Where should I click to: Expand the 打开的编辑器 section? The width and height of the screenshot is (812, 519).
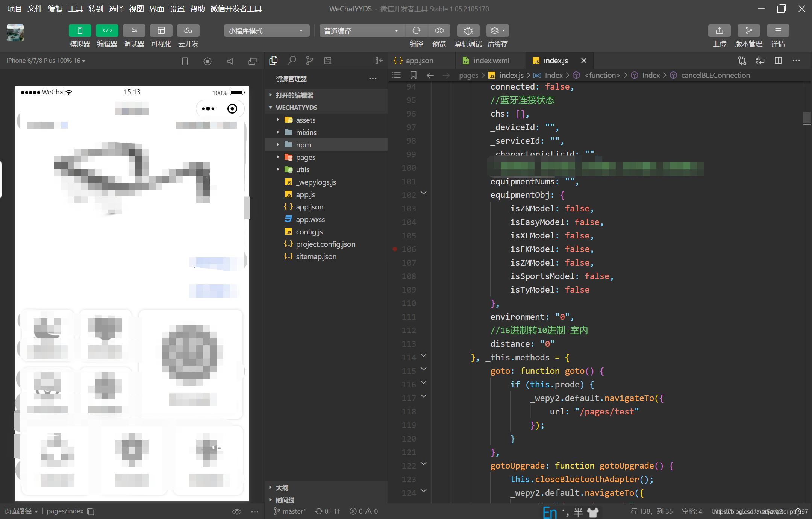click(326, 95)
